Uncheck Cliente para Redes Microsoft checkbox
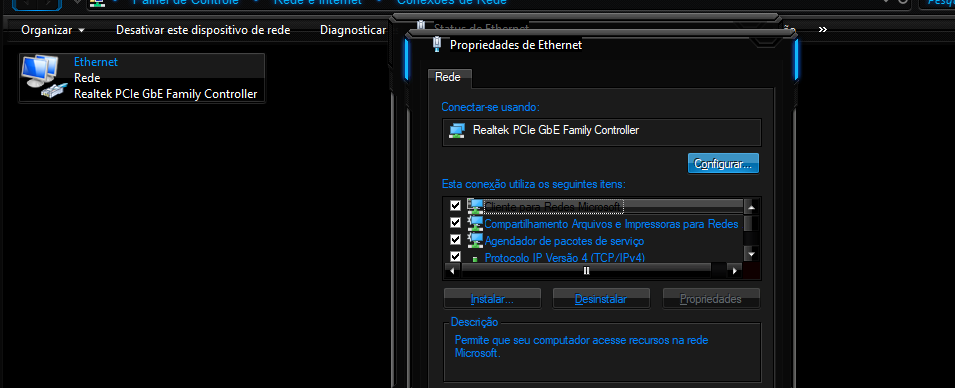The image size is (955, 388). click(x=455, y=206)
